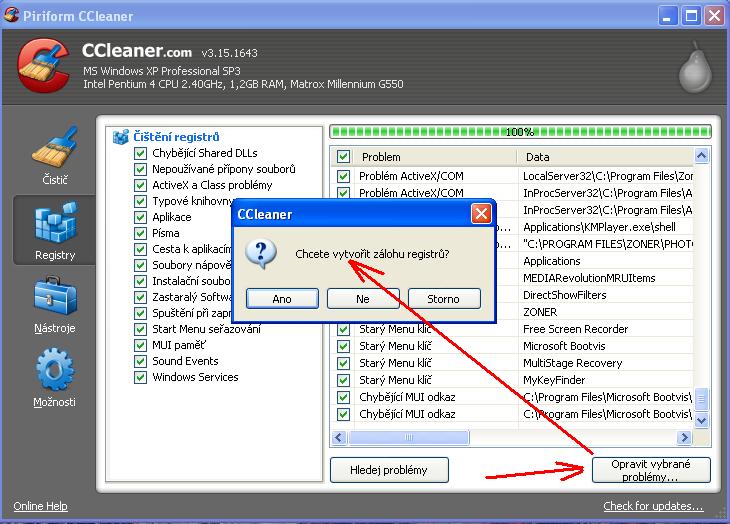The image size is (730, 524).
Task: Select the Microsoft Bootvis menu key row
Action: point(512,346)
